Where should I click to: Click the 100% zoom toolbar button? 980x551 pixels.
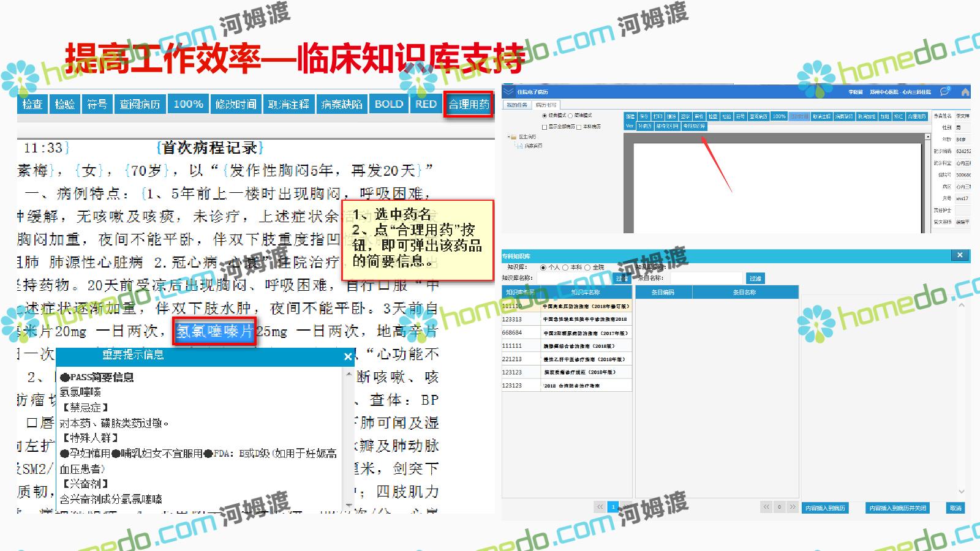pyautogui.click(x=188, y=104)
